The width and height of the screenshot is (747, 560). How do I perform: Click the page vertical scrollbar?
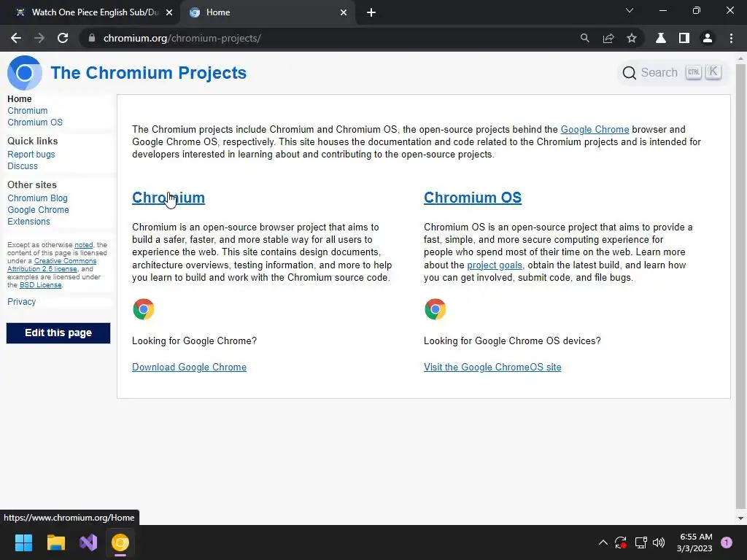(740, 286)
